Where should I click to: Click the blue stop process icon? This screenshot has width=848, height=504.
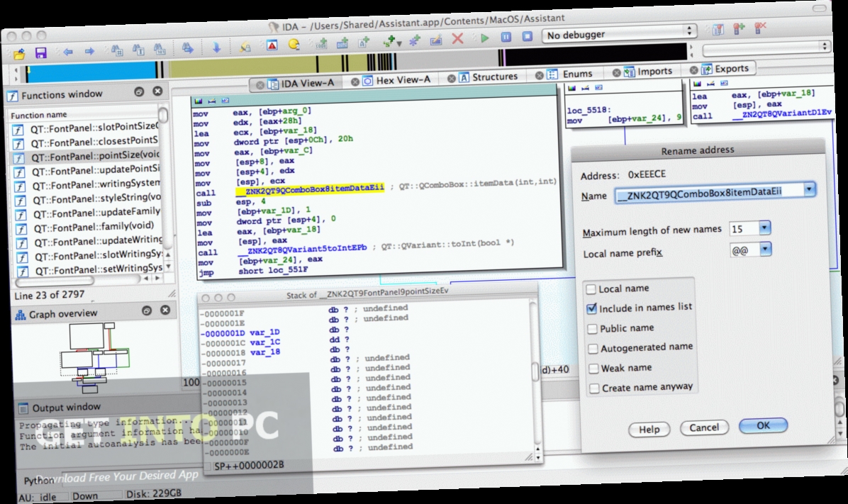click(528, 36)
